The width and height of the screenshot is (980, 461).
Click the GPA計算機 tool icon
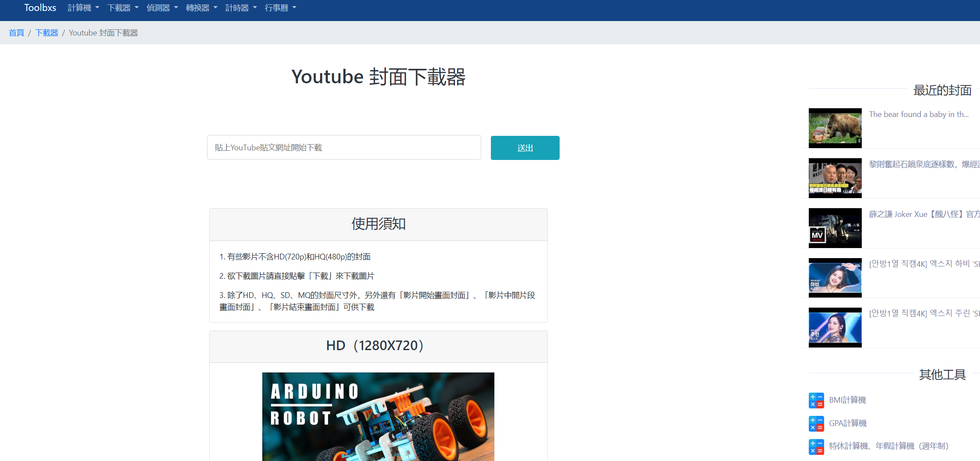pyautogui.click(x=816, y=423)
